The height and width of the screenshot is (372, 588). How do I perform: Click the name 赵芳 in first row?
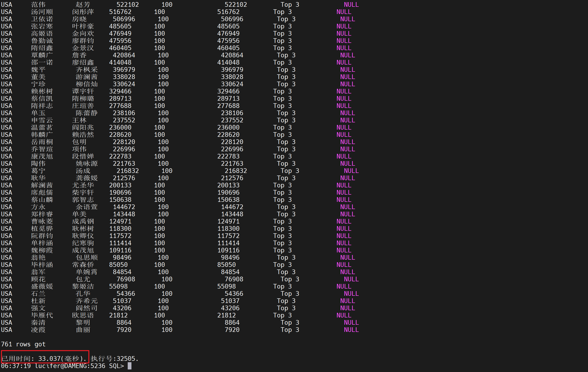tap(83, 5)
